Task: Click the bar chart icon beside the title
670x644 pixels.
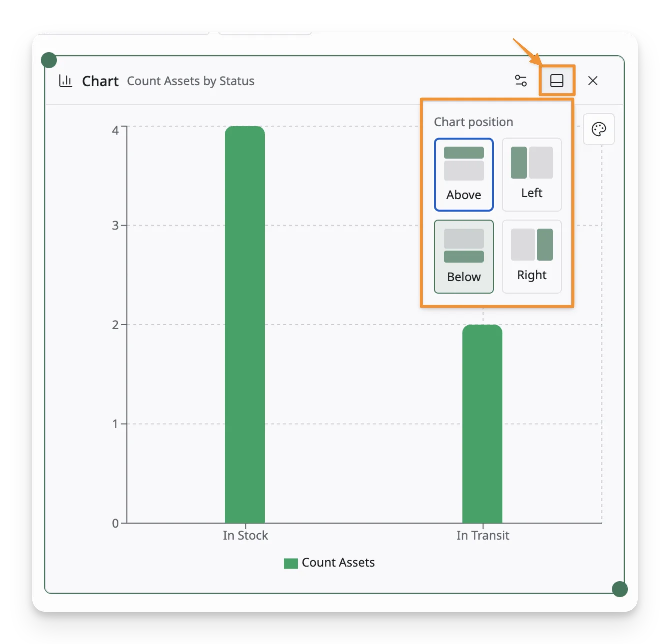Action: tap(66, 81)
